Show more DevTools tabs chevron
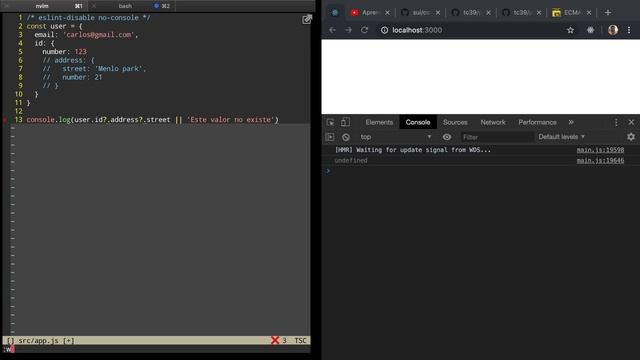This screenshot has width=640, height=360. [x=571, y=122]
